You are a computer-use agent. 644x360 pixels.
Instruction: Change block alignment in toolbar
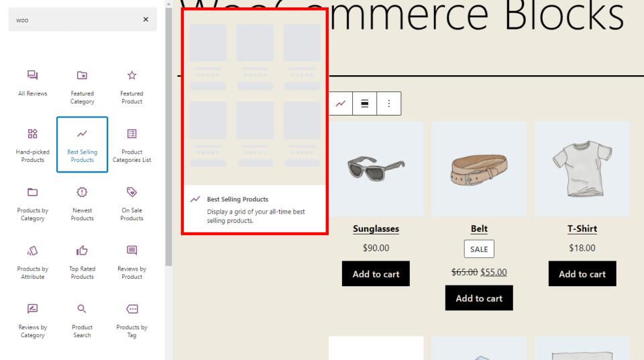[x=364, y=103]
